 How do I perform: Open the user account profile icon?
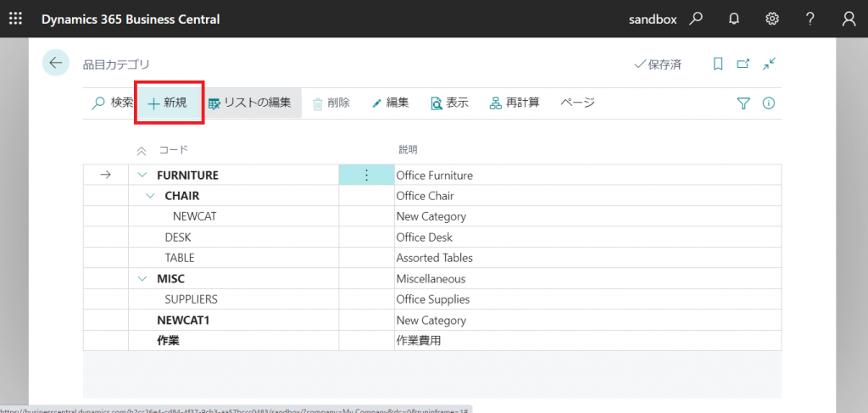pos(849,19)
